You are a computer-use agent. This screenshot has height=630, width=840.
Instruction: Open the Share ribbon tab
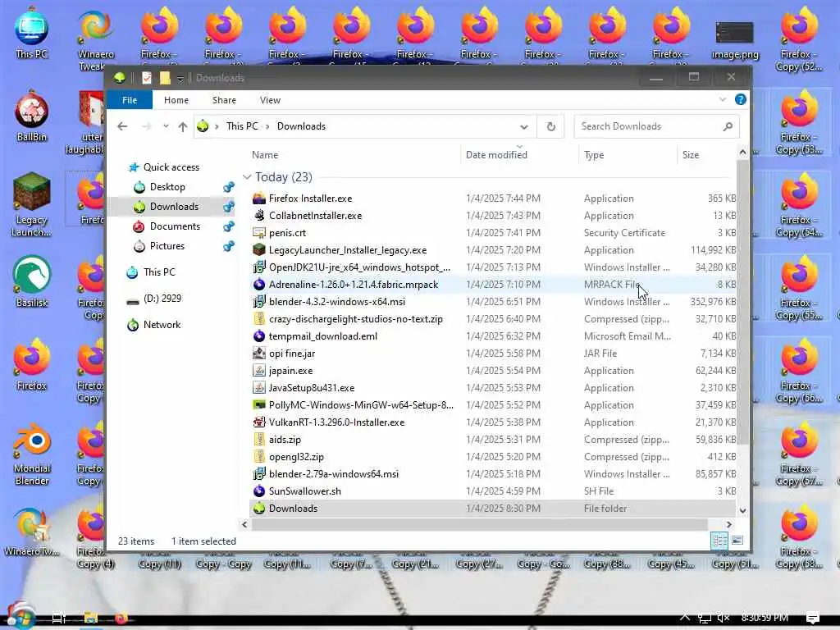point(224,100)
